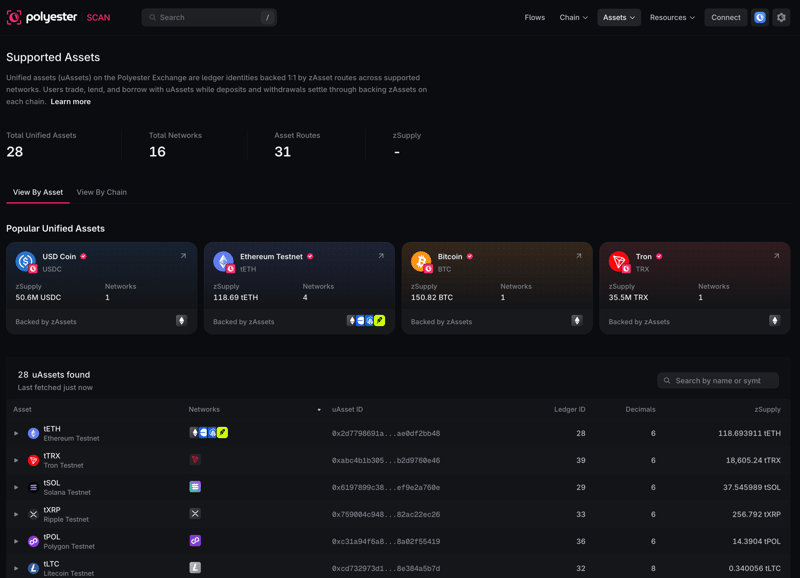This screenshot has height=578, width=800.
Task: Open Ethereum Testnet card external link arrow
Action: 381,256
